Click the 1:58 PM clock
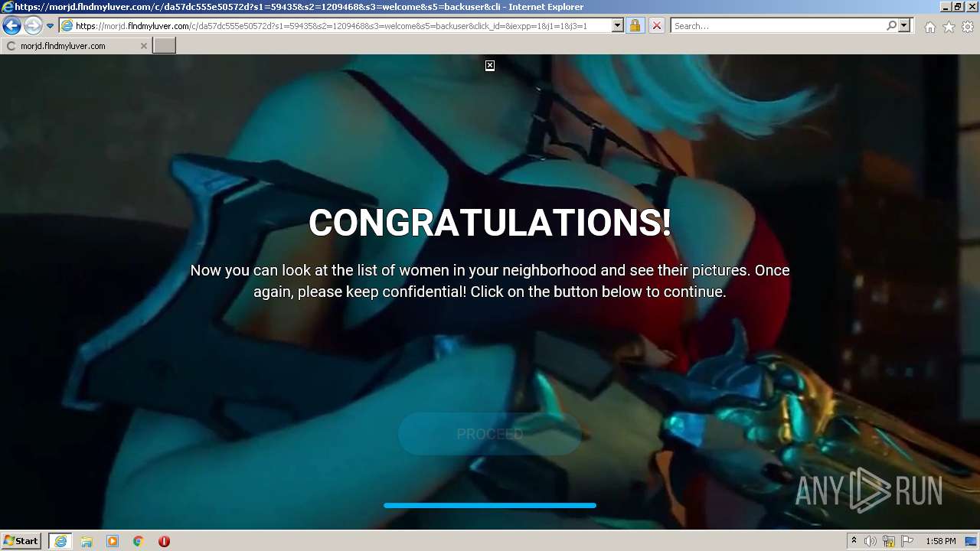The height and width of the screenshot is (551, 980). click(x=941, y=541)
